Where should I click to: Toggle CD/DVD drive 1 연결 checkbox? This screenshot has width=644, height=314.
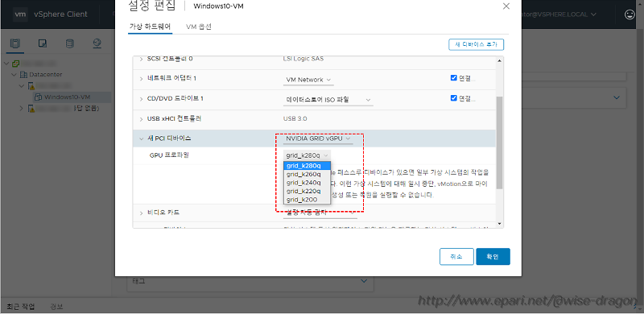tap(453, 97)
